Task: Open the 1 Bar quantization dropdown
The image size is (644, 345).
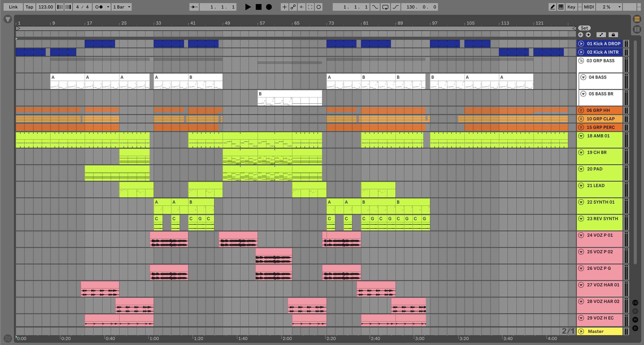Action: coord(122,7)
